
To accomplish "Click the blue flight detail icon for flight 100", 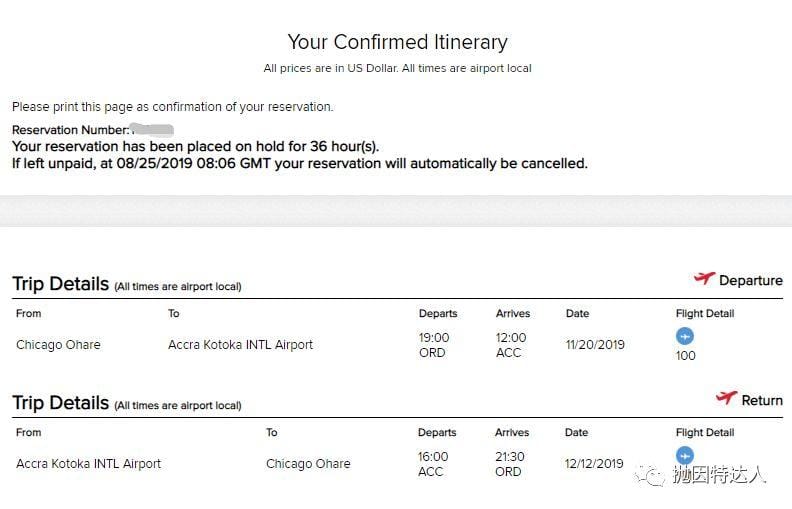I will (x=685, y=336).
